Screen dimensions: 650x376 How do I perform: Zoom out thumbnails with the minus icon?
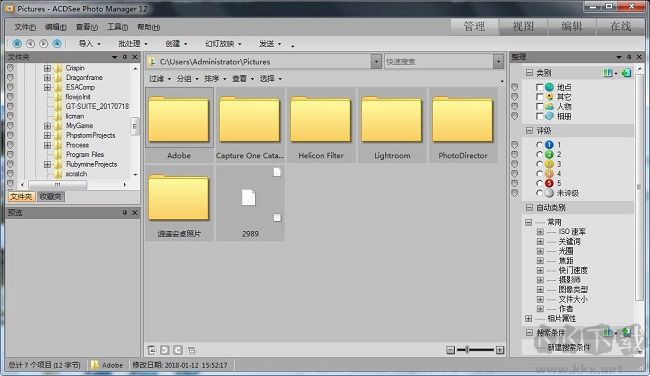point(451,350)
